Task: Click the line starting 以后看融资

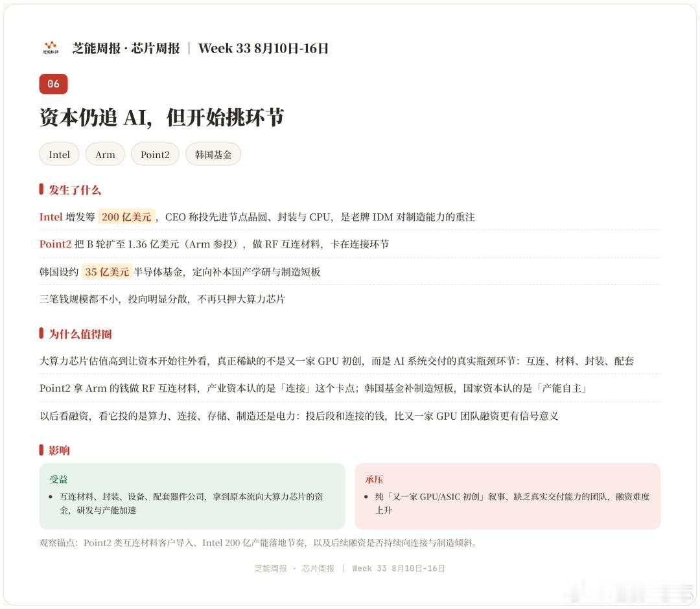Action: (299, 417)
